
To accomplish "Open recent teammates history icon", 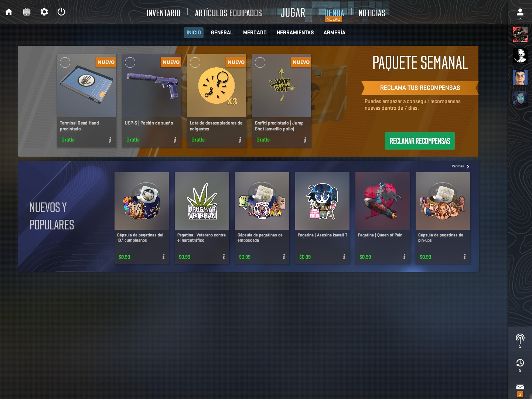I will point(520,365).
